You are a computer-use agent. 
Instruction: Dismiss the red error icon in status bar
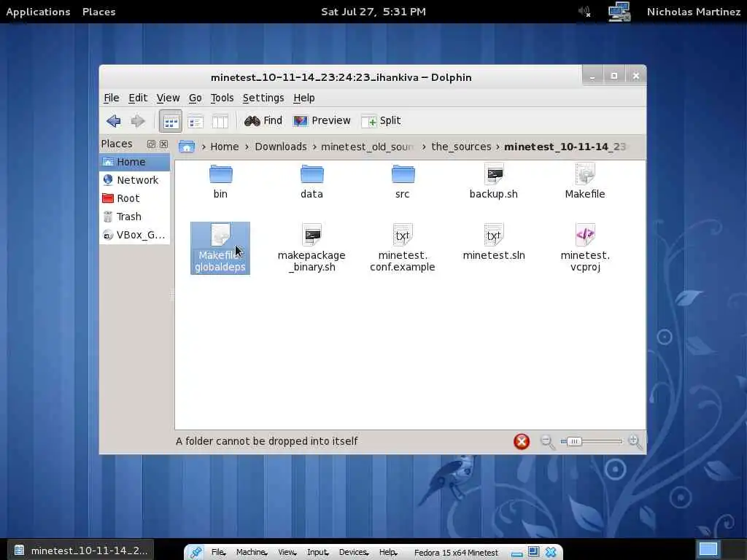[522, 441]
